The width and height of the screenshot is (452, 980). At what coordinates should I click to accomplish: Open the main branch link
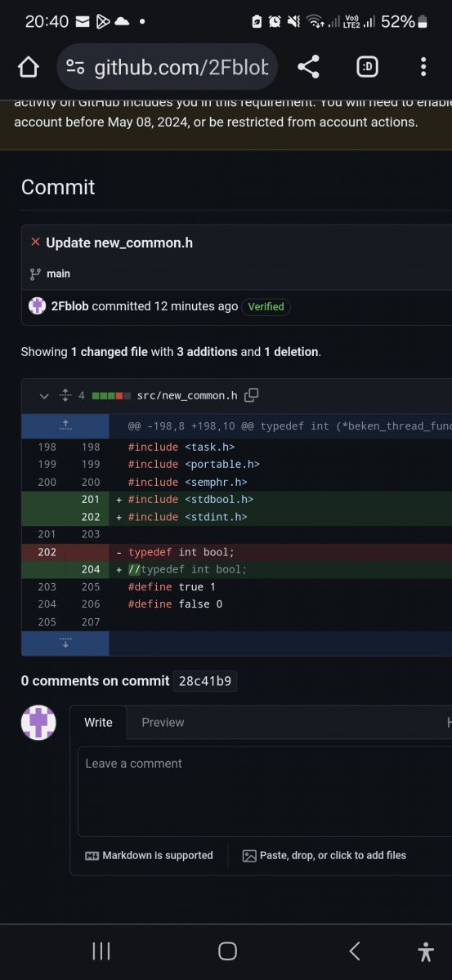click(x=58, y=274)
